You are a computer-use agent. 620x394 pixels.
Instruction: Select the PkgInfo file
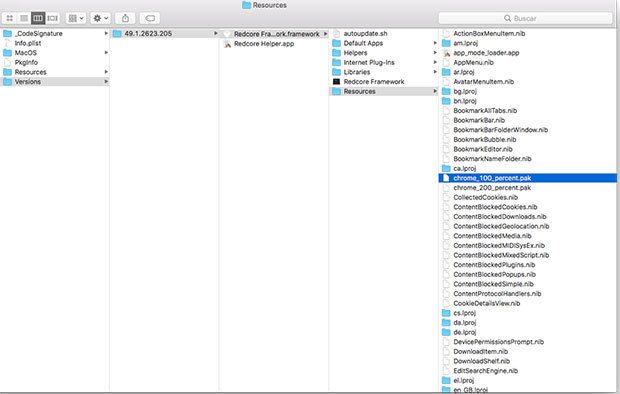(55, 63)
